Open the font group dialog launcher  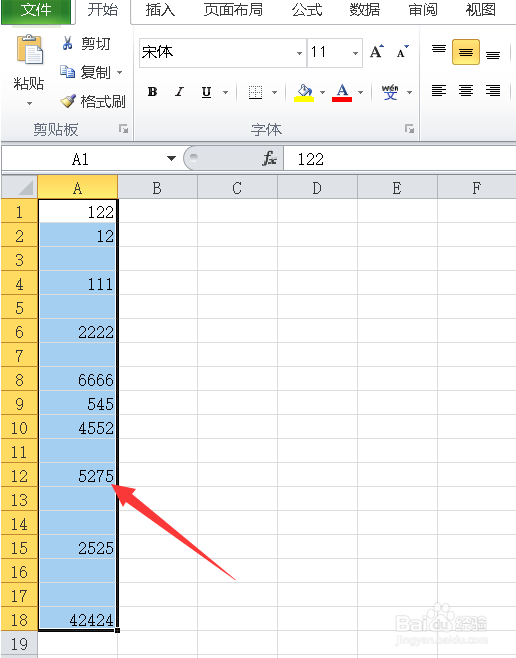409,129
